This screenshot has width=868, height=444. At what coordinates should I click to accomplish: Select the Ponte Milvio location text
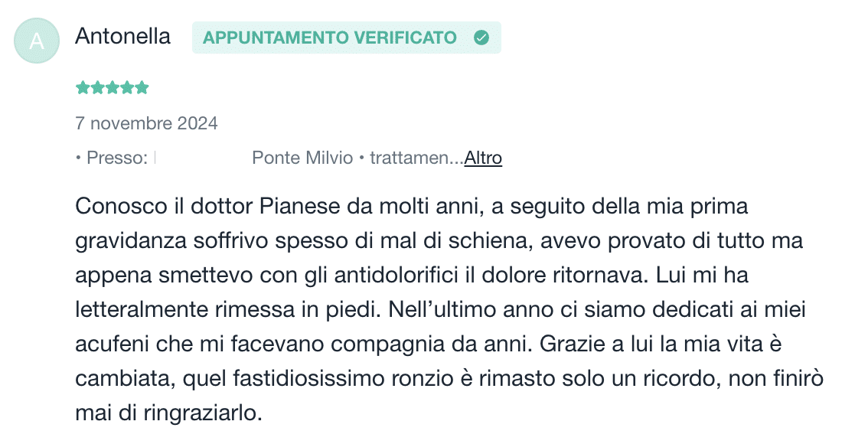coord(302,158)
